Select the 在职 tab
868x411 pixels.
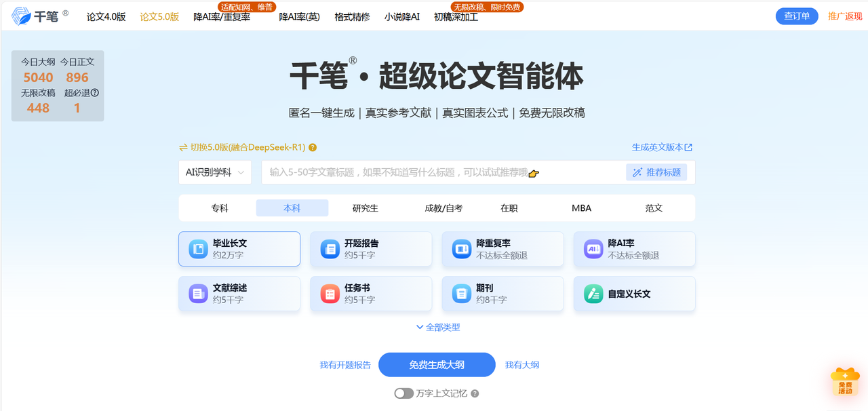(509, 208)
